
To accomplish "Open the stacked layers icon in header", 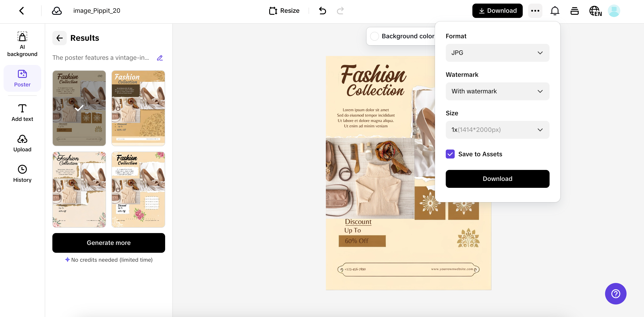I will [574, 11].
